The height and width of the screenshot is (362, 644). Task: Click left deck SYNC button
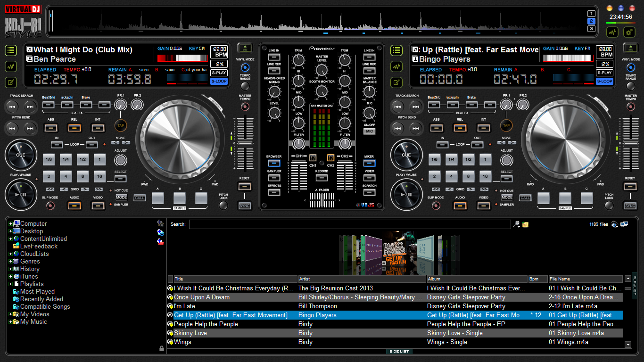point(245,206)
